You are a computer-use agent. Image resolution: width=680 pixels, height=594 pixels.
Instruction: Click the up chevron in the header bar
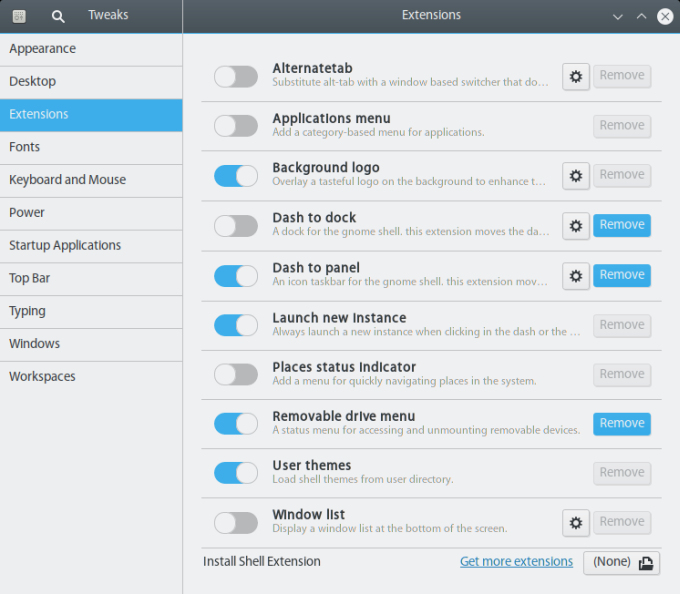click(641, 16)
